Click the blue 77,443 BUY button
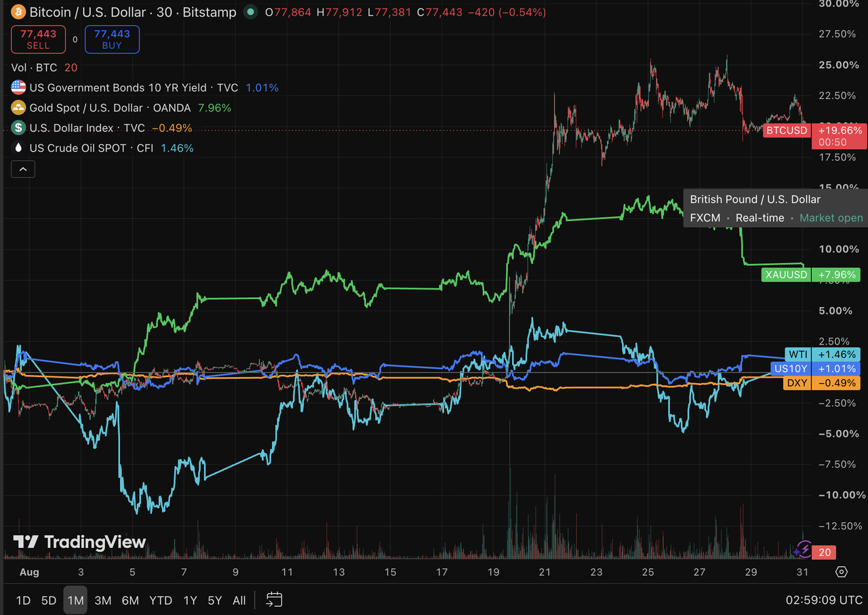Screen dimensions: 868x615 112,39
